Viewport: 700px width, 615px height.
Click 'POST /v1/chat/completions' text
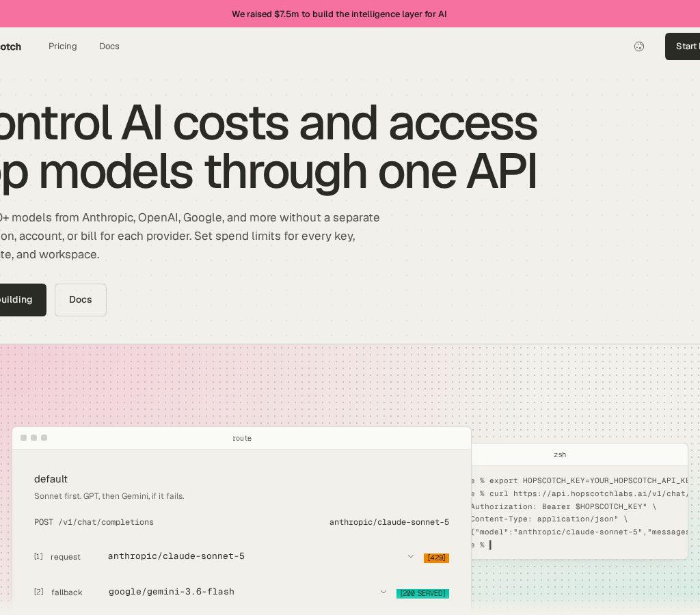tap(94, 522)
